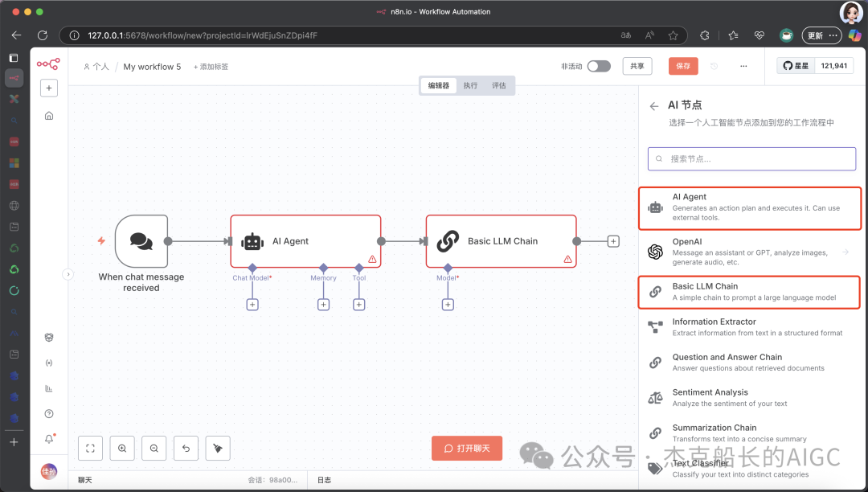Open new tab via browser sidebar plus
Screen dimensions: 868x492
(14, 442)
